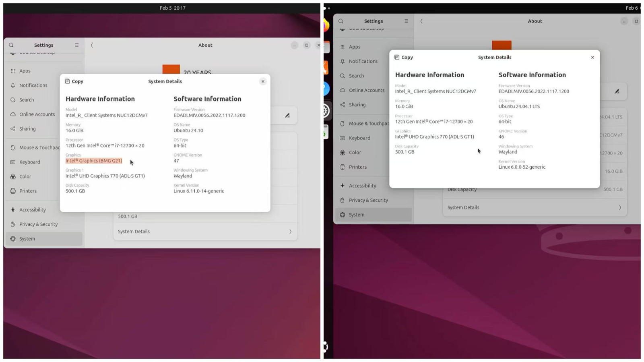Minimize the right Settings window
The height and width of the screenshot is (362, 644).
point(624,21)
